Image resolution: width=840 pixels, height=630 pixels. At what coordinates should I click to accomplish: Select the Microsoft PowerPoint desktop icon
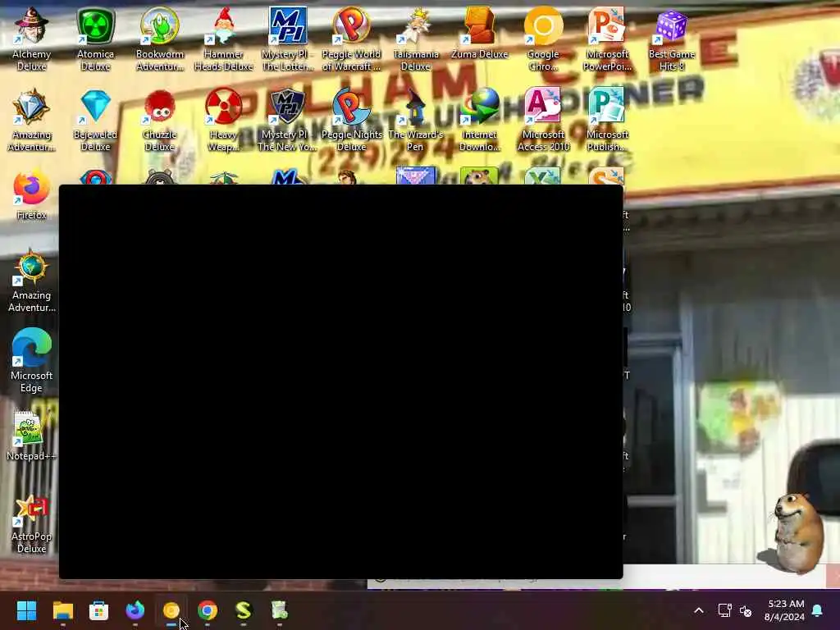607,39
